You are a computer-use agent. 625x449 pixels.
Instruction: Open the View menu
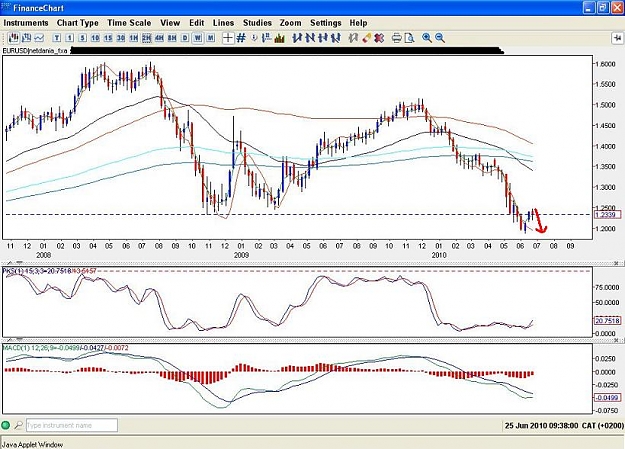pyautogui.click(x=170, y=23)
